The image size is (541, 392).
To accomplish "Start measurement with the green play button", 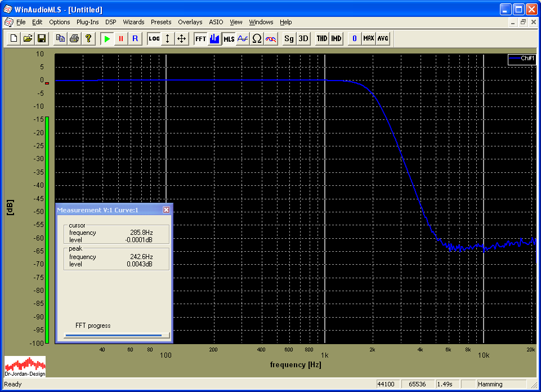I will click(107, 38).
